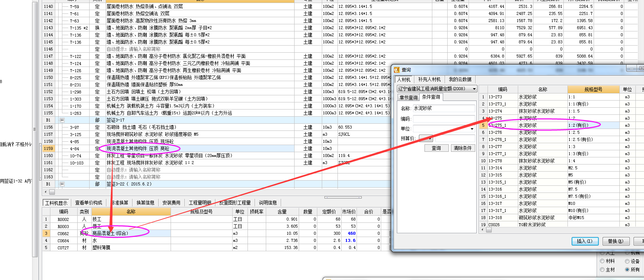This screenshot has height=280, width=644.
Task: Open the 换算信息 tab
Action: click(x=145, y=203)
